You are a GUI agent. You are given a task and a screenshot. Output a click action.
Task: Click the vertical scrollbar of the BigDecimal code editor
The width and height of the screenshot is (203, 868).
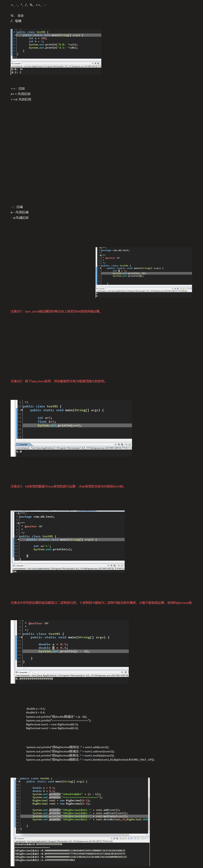(149, 805)
